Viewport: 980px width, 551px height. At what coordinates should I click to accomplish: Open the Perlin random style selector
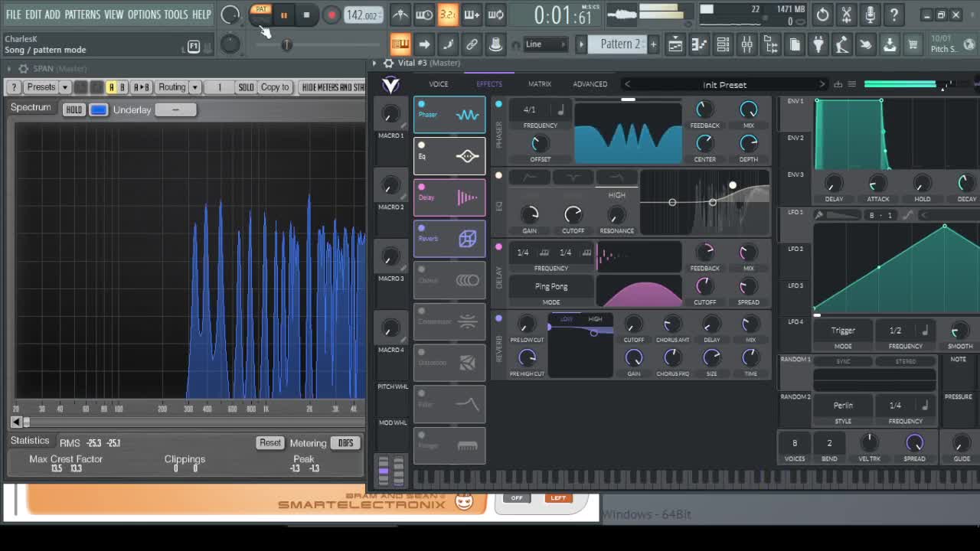(x=843, y=406)
